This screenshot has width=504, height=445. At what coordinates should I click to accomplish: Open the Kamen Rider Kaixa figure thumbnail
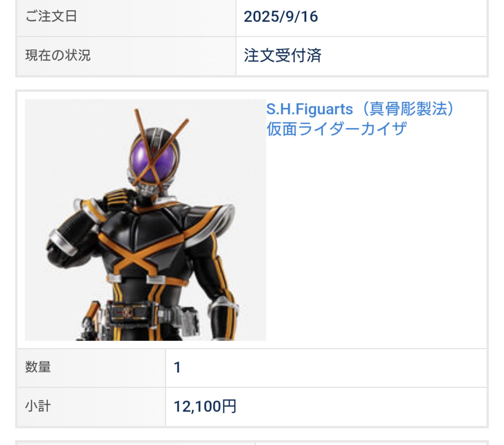(145, 220)
